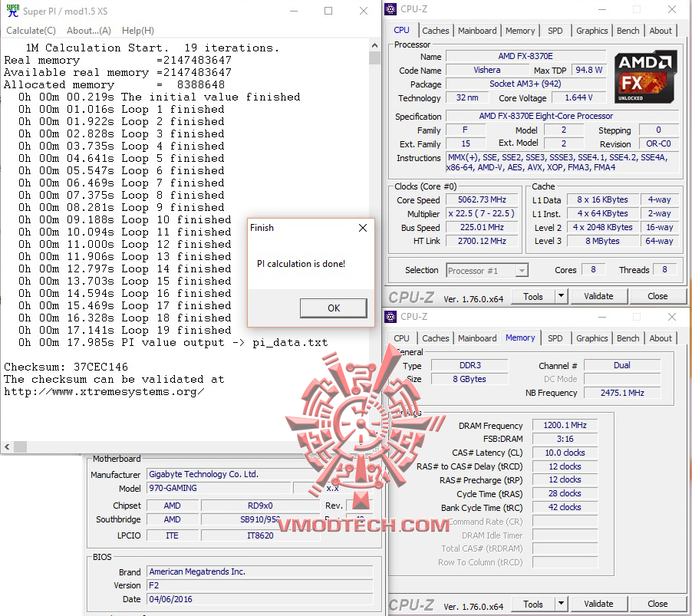Click Close button in lower CPU-Z window
The image size is (692, 616).
tap(657, 604)
